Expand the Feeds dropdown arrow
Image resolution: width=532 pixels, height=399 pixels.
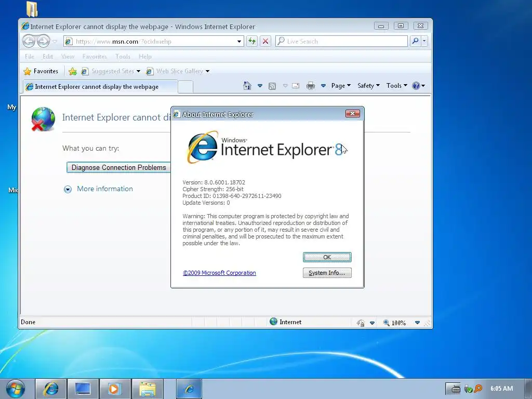[x=285, y=86]
